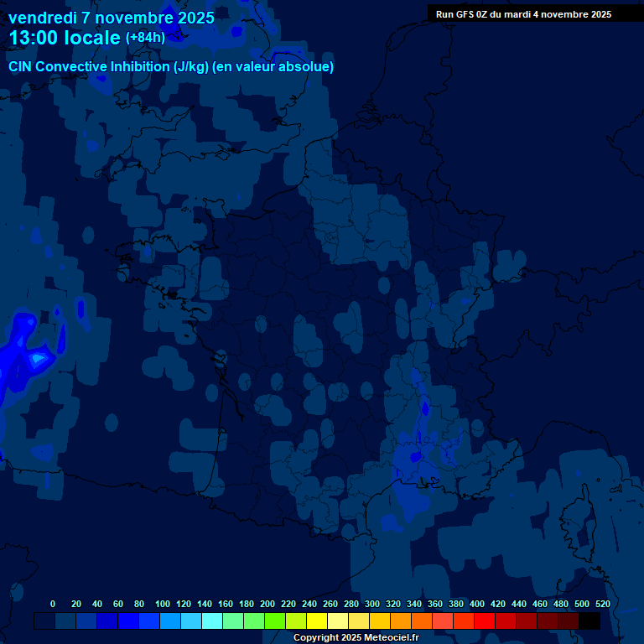Select the "200" label on the legend

267,604
